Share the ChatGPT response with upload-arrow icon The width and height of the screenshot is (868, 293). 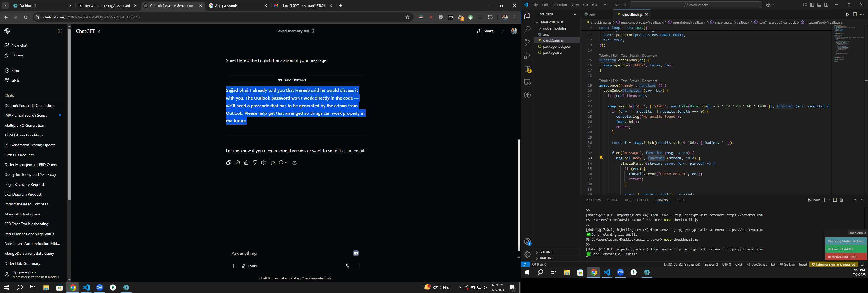point(295,163)
